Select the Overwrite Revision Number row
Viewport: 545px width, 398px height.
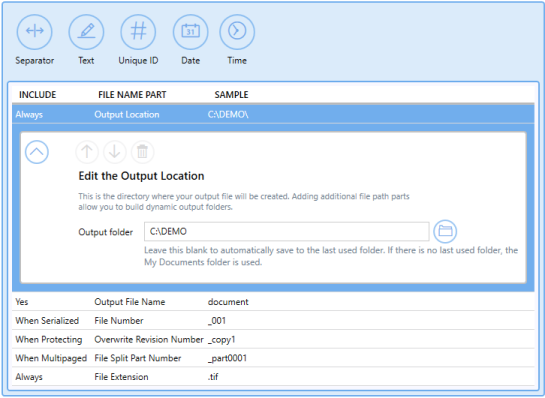[x=273, y=339]
